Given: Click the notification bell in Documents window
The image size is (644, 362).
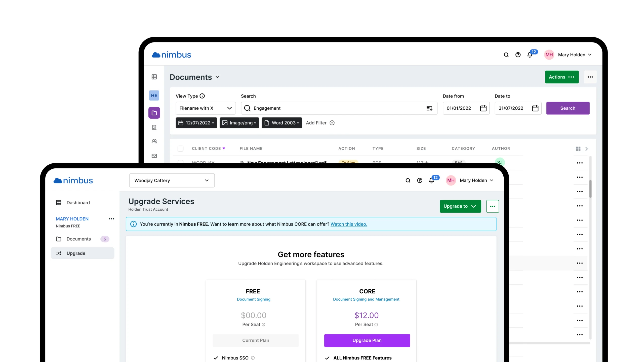Looking at the screenshot, I should click(530, 55).
